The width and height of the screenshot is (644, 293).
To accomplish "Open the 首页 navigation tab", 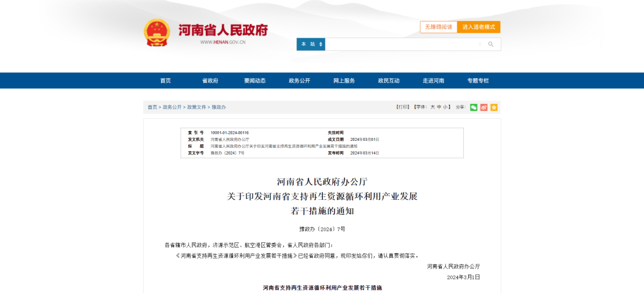I will [x=165, y=81].
